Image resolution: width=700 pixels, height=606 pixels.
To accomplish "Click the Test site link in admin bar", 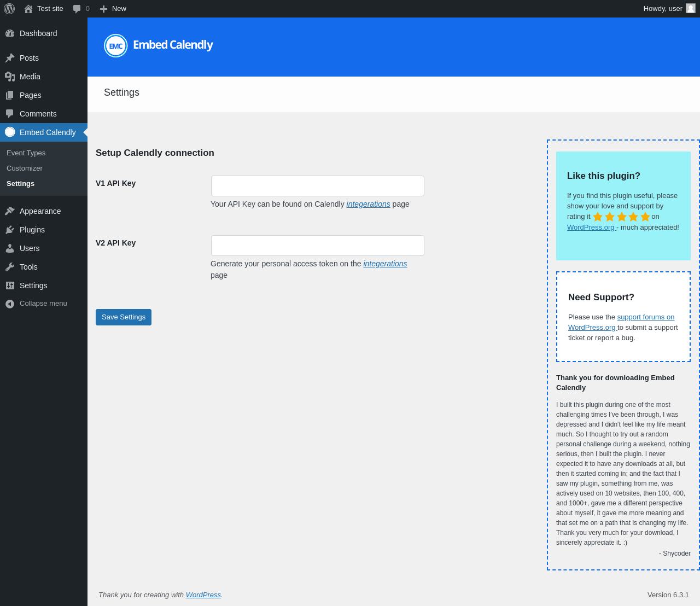I will [44, 9].
